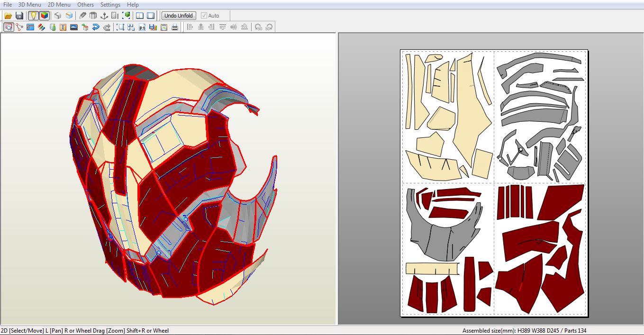Click the blue Undo arrow icon
This screenshot has width=644, height=335.
point(96,27)
